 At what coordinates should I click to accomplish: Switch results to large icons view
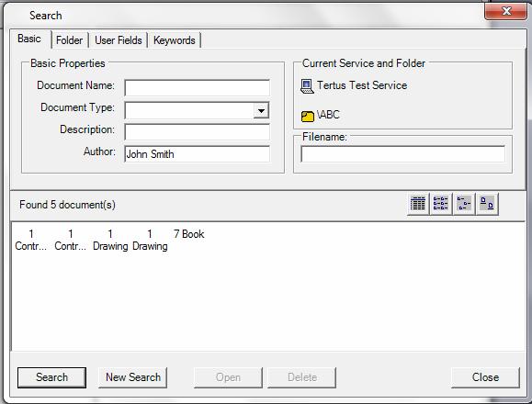(487, 204)
